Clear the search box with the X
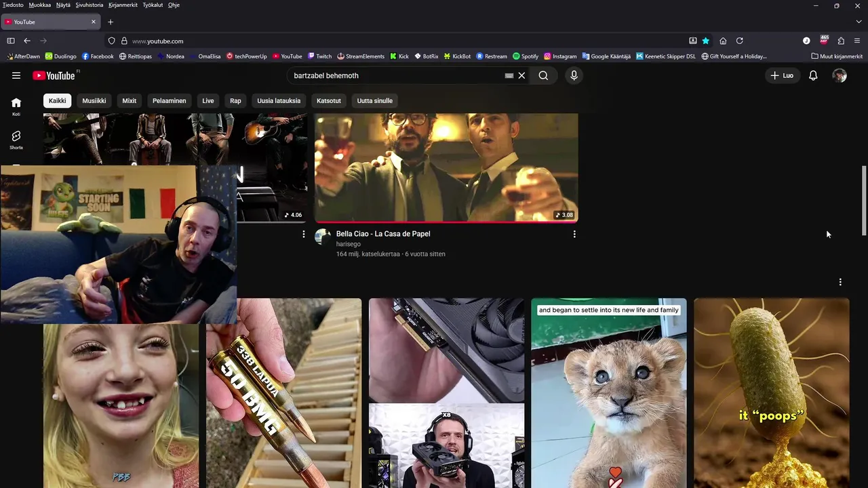This screenshot has height=488, width=868. click(x=521, y=76)
